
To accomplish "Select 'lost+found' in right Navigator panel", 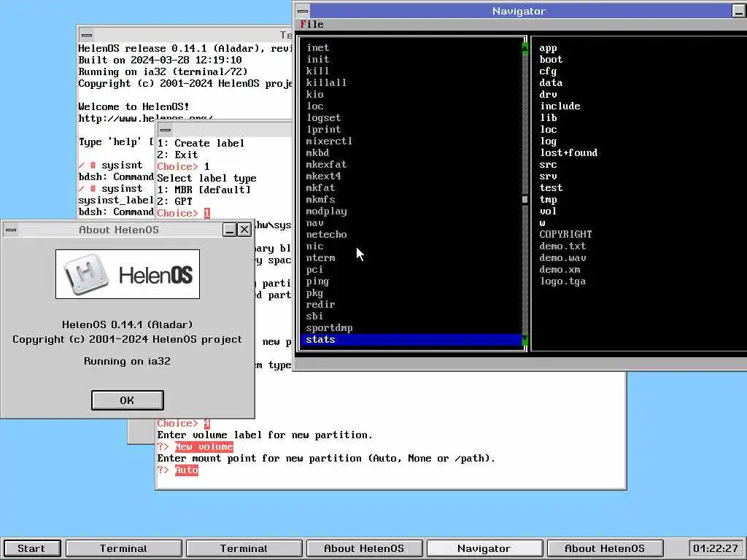I will click(569, 152).
